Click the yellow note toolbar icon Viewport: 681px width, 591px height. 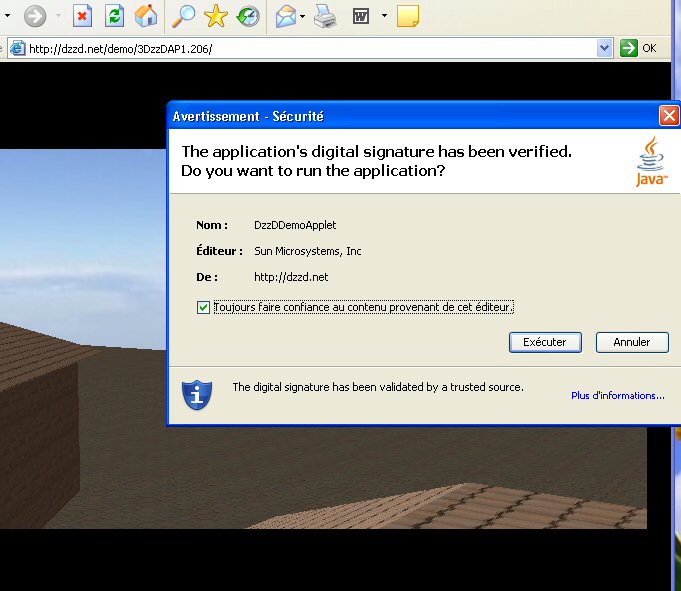click(x=407, y=16)
